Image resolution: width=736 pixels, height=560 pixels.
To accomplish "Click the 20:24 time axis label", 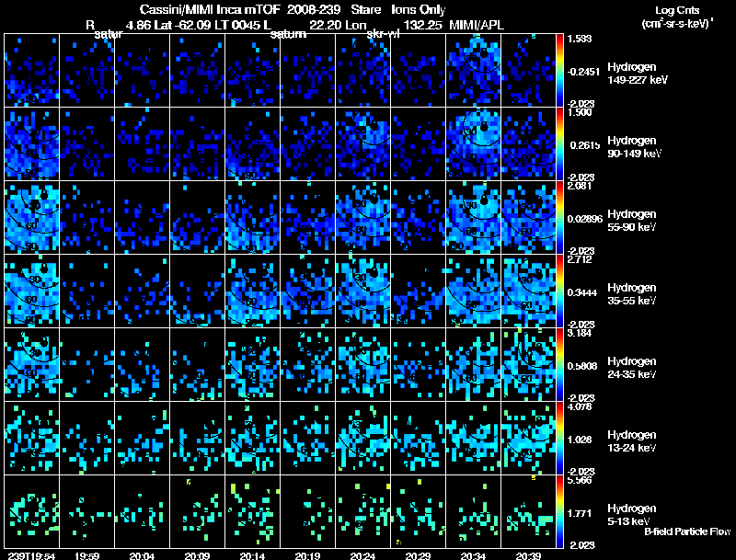I will [x=362, y=555].
